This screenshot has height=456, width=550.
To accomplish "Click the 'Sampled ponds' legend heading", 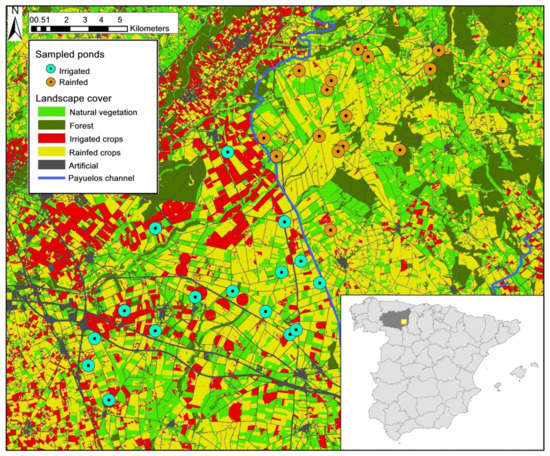I will 70,54.
